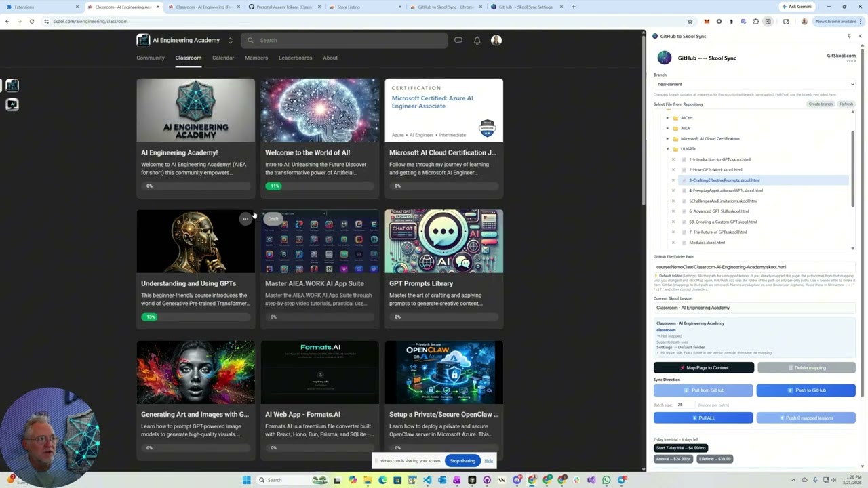Open the Draft course options menu

(245, 219)
